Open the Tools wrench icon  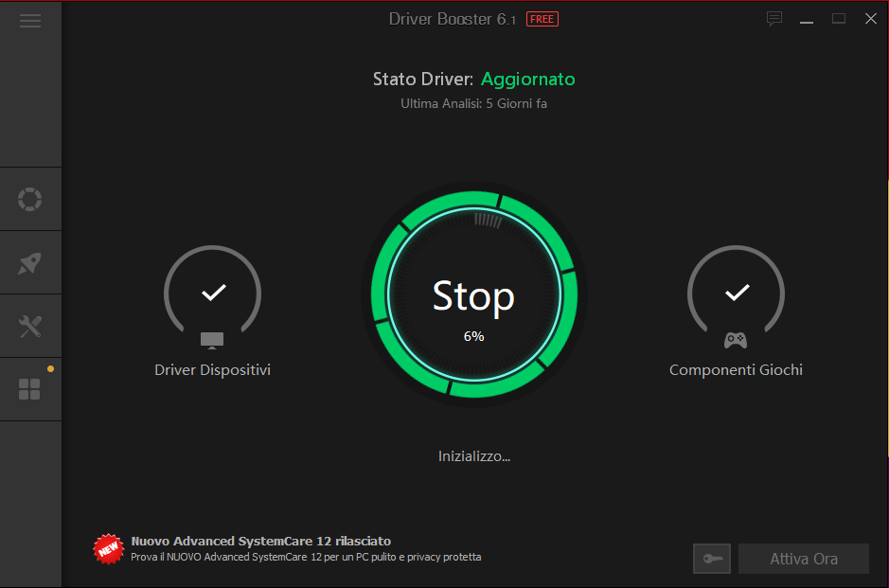[30, 327]
